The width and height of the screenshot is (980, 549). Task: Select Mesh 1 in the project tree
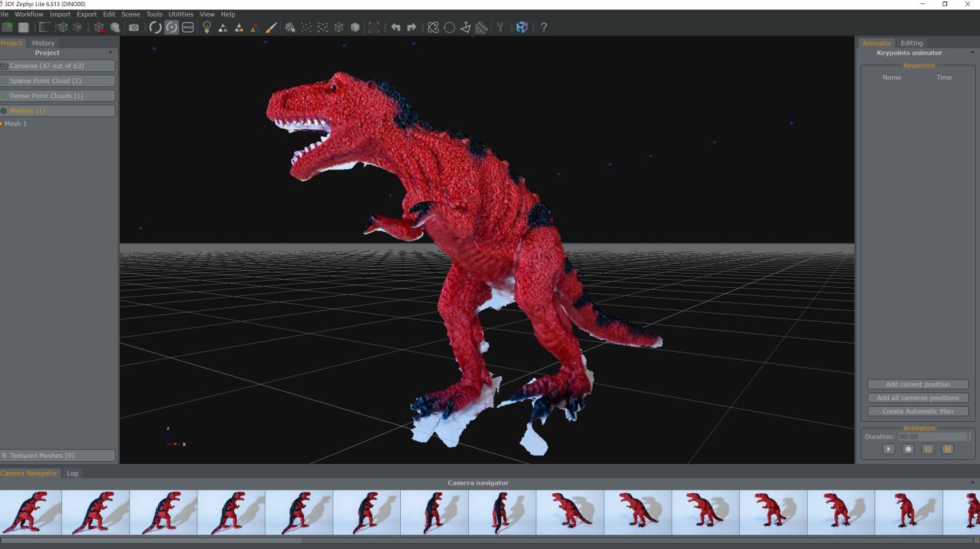coord(16,124)
